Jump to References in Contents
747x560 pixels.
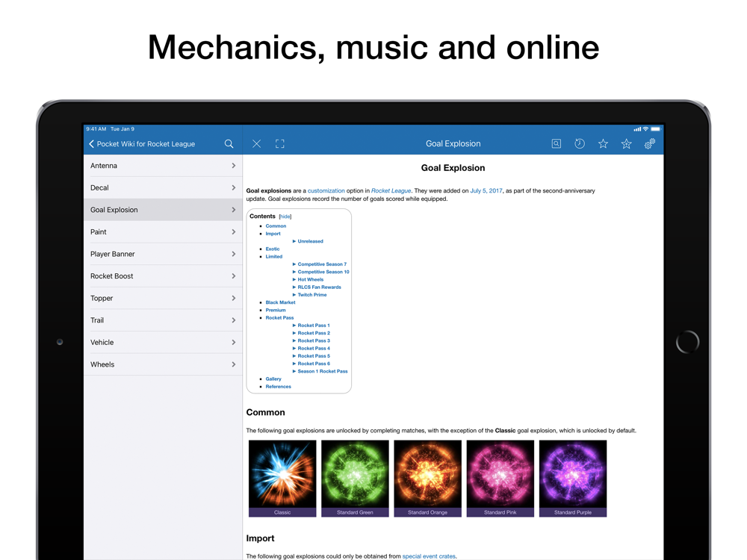[278, 387]
